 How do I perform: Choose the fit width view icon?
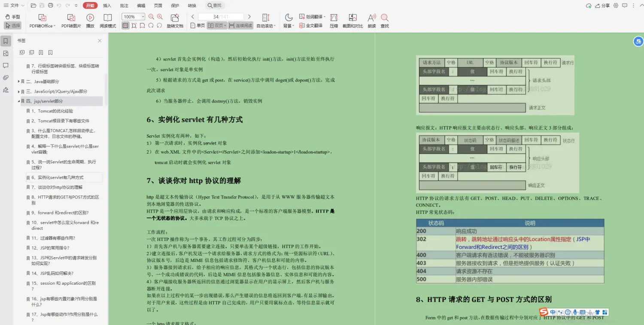coord(143,26)
